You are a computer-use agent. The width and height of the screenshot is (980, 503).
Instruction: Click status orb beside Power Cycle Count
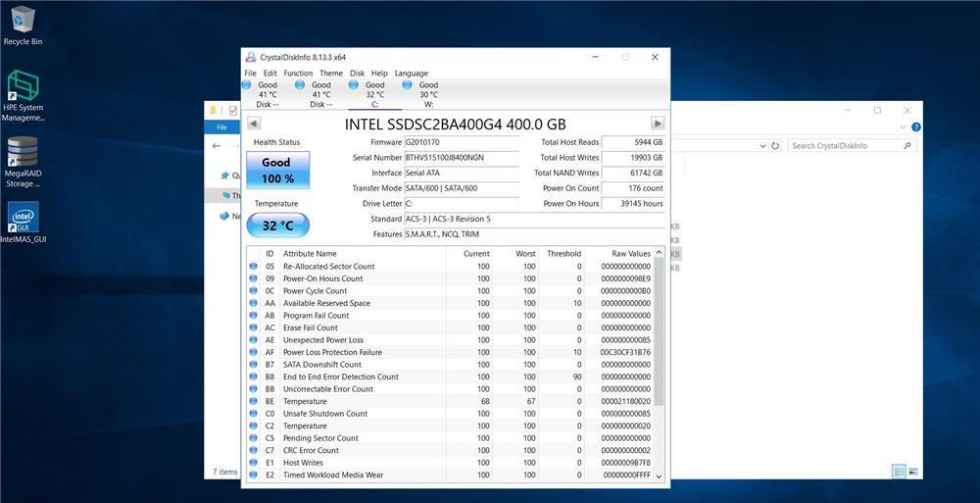[x=253, y=291]
